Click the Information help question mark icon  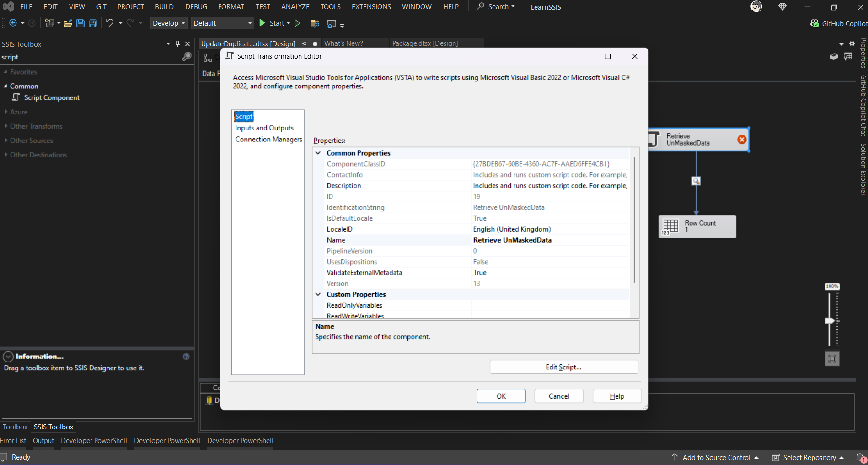click(x=186, y=357)
